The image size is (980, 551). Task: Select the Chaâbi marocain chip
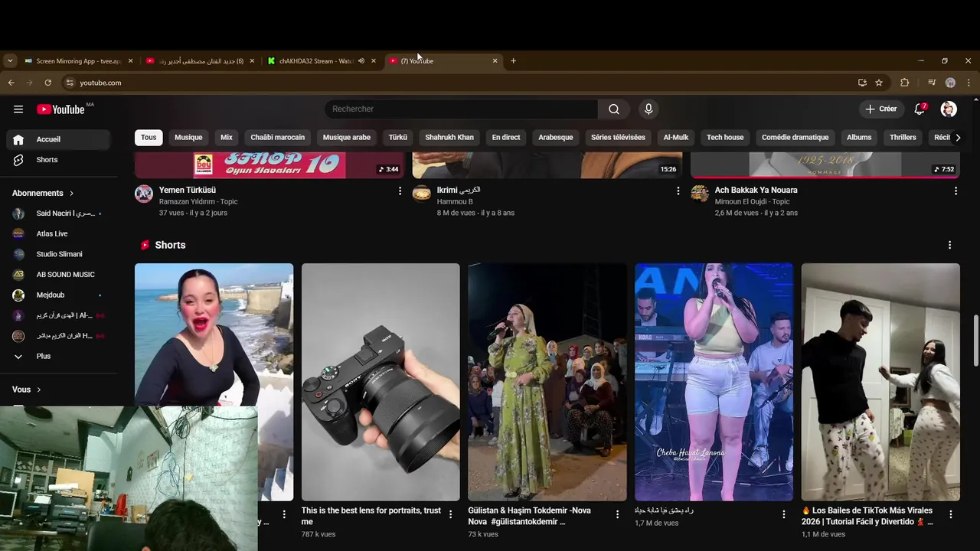pos(278,138)
